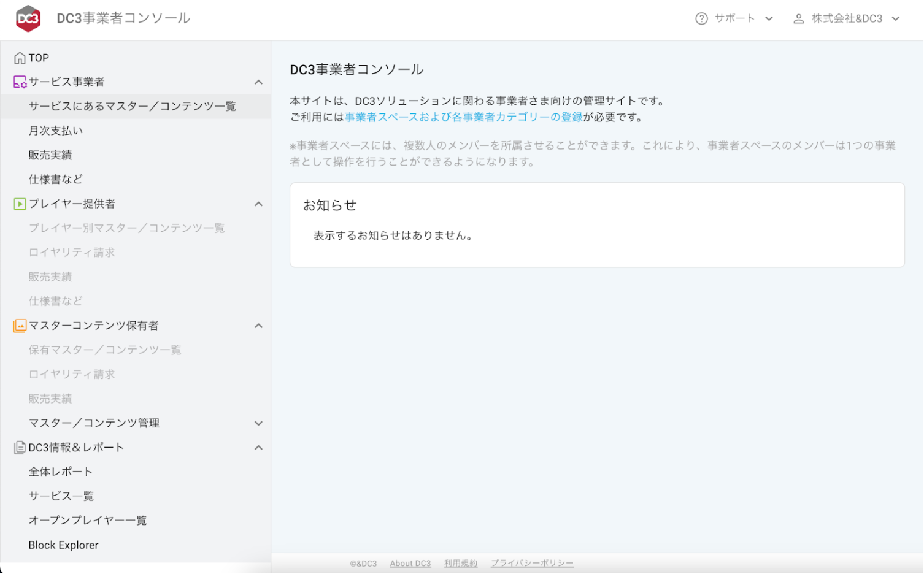Collapse the サービス事業者 section chevron
Image resolution: width=924 pixels, height=574 pixels.
(x=259, y=82)
